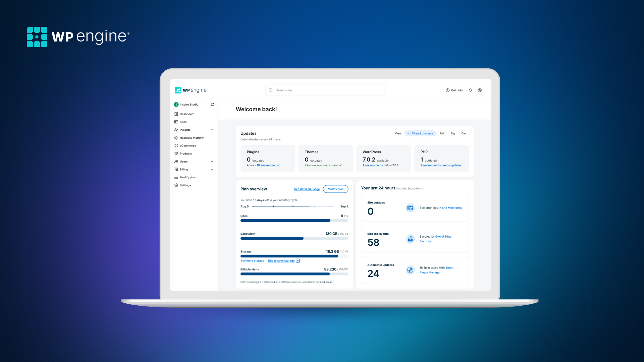This screenshot has height=362, width=644.
Task: Click the WP Engine logo in dashboard header
Action: pos(191,90)
